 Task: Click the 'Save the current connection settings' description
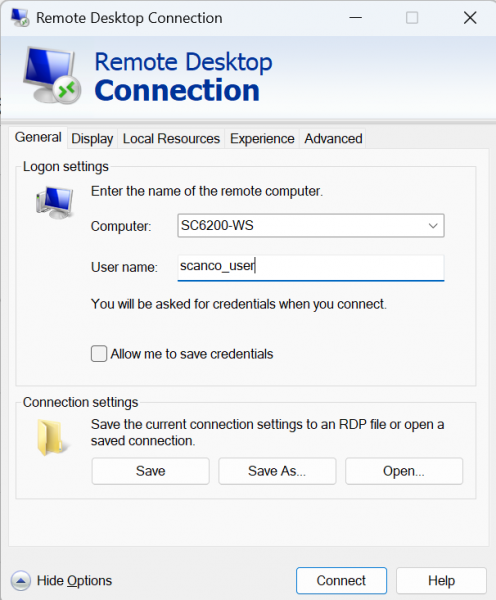pos(268,432)
